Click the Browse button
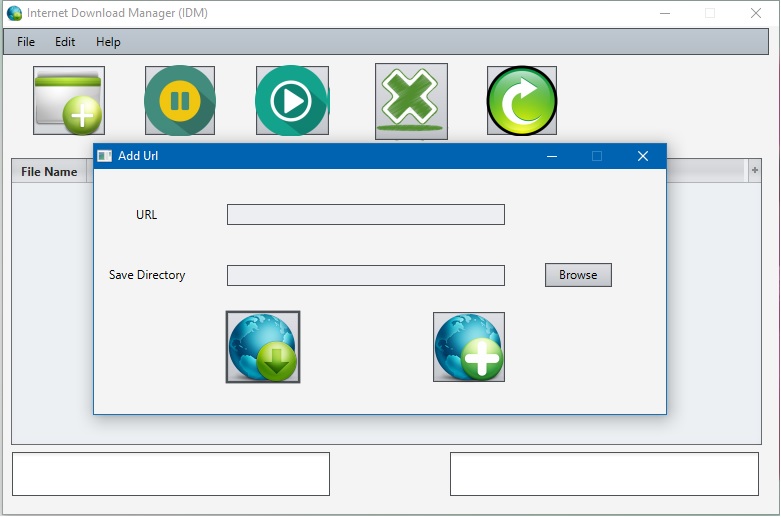 coord(578,275)
